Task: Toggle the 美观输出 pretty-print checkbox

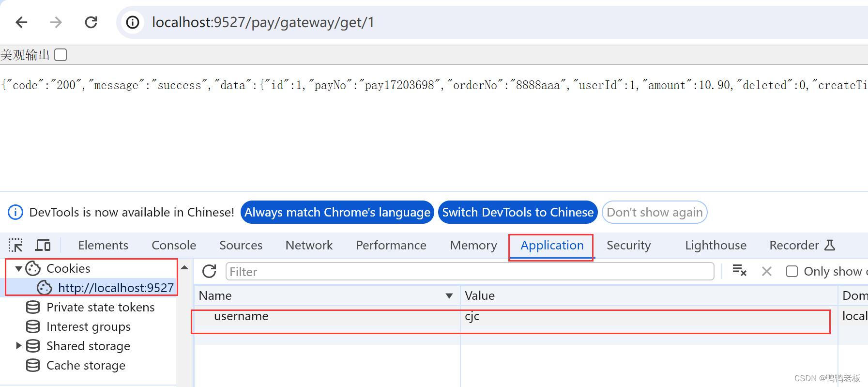Action: coord(61,55)
